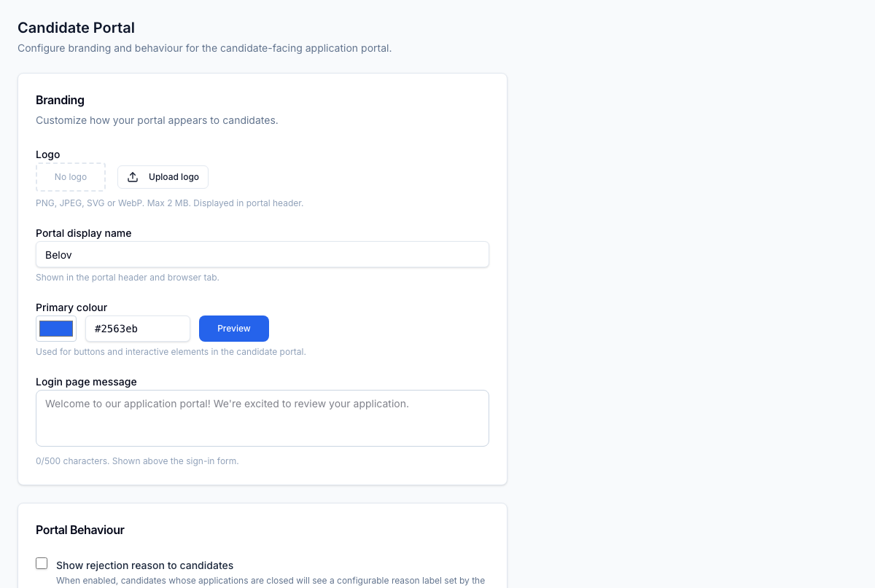Click the rejection reason description text
Screen dimensions: 875x588
[271, 581]
